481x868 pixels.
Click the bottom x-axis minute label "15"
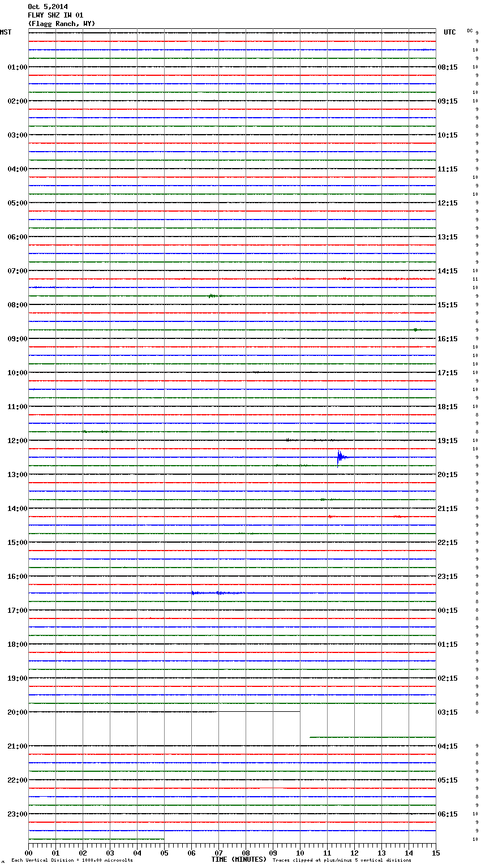pos(436,853)
